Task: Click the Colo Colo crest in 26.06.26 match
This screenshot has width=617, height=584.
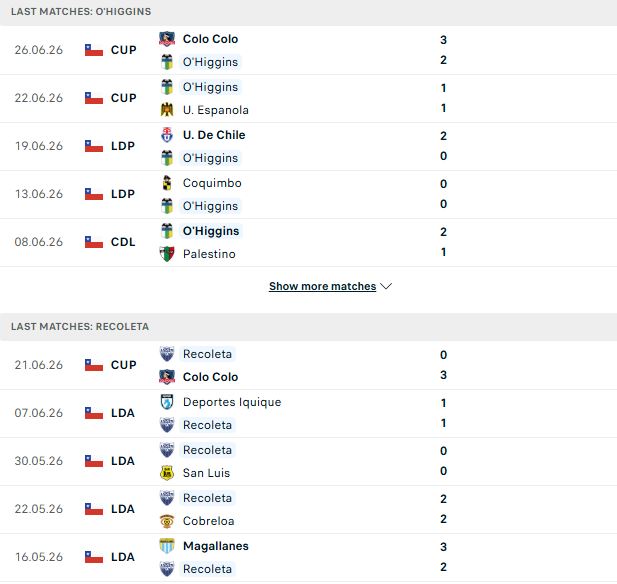Action: point(167,39)
